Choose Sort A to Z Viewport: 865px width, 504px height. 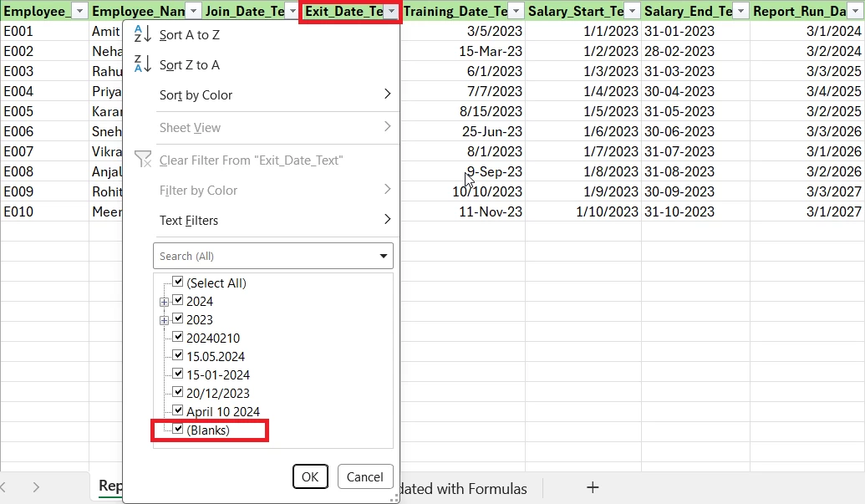coord(262,35)
